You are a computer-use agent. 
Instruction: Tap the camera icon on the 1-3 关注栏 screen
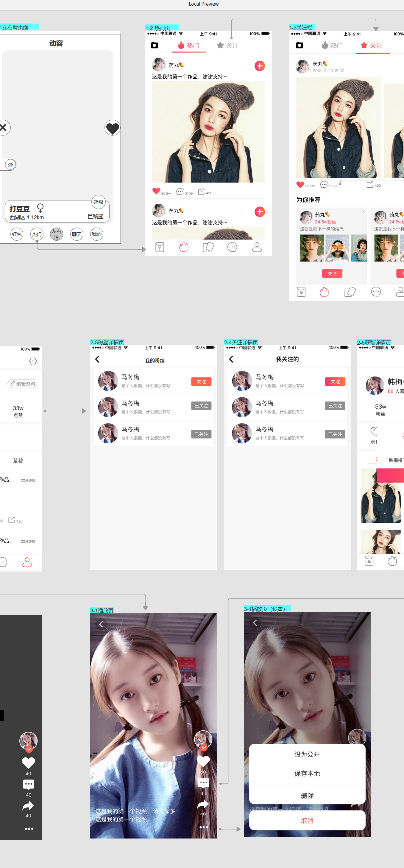pos(299,45)
